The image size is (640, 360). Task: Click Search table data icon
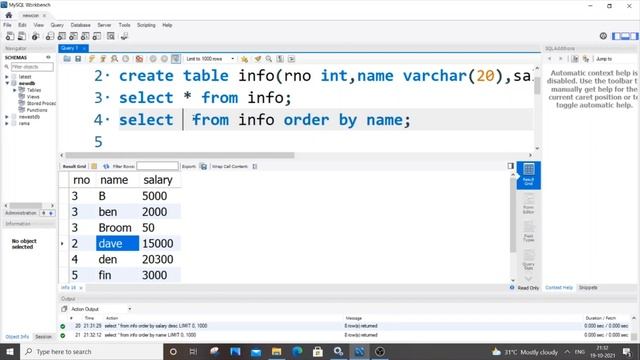point(111,36)
